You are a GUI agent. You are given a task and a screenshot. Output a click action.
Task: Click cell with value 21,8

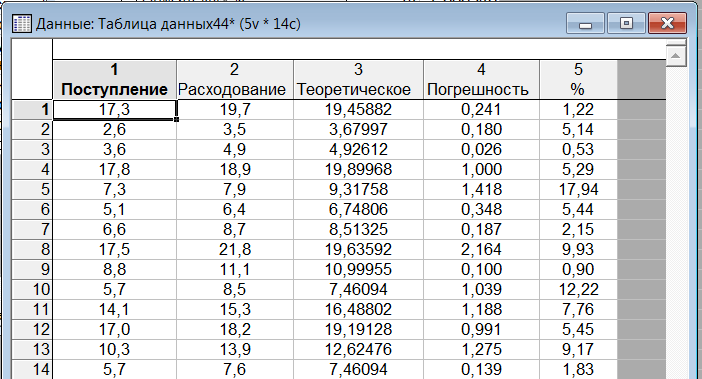(x=235, y=250)
